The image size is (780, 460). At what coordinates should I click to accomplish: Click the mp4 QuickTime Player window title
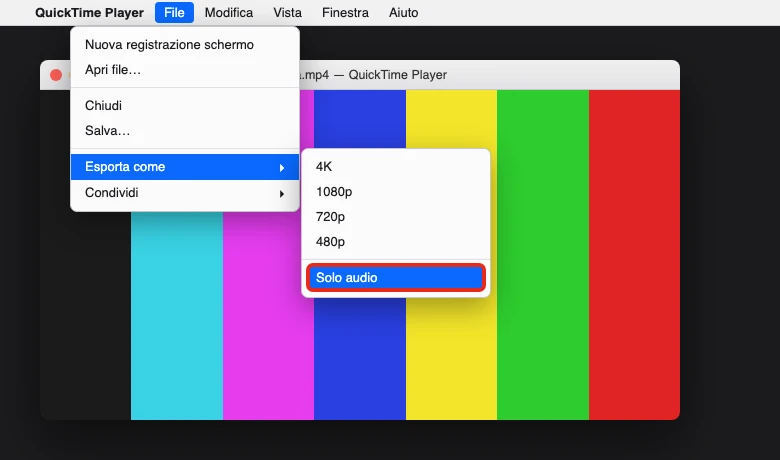[373, 75]
